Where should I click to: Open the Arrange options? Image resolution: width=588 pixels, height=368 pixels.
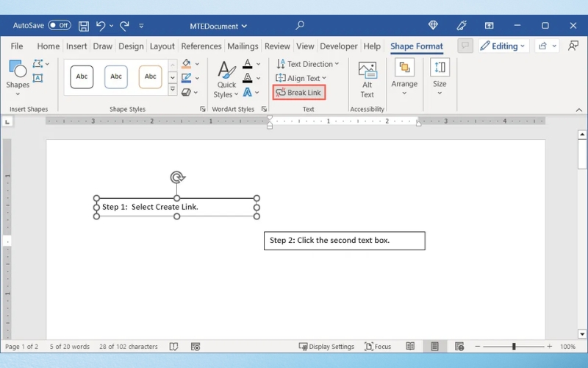click(x=404, y=77)
